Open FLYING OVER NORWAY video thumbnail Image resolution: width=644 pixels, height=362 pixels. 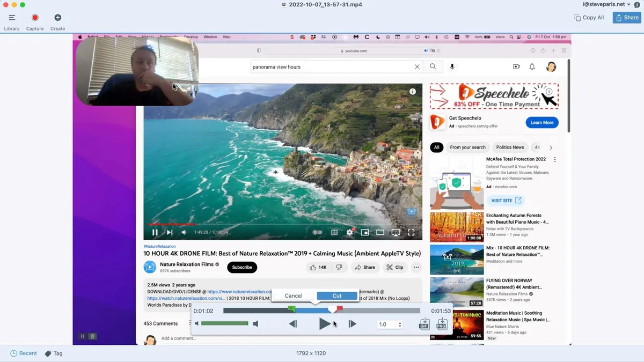457,292
